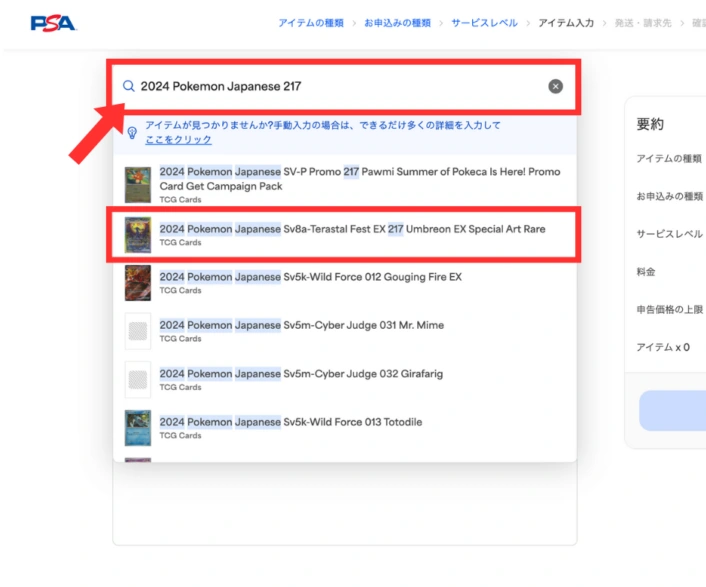Click the Mr. Mime placeholder thumbnail
Viewport: 706px width, 587px height.
tap(138, 331)
